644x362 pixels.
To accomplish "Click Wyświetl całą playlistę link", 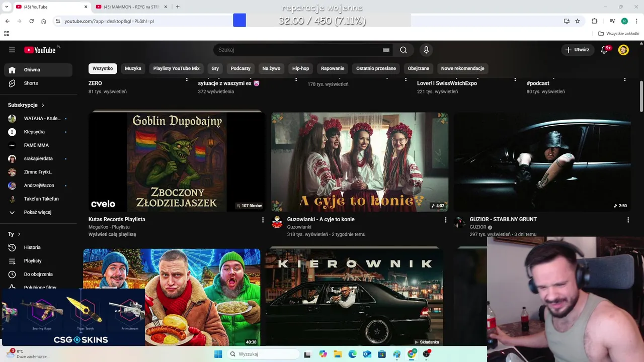I will 112,234.
